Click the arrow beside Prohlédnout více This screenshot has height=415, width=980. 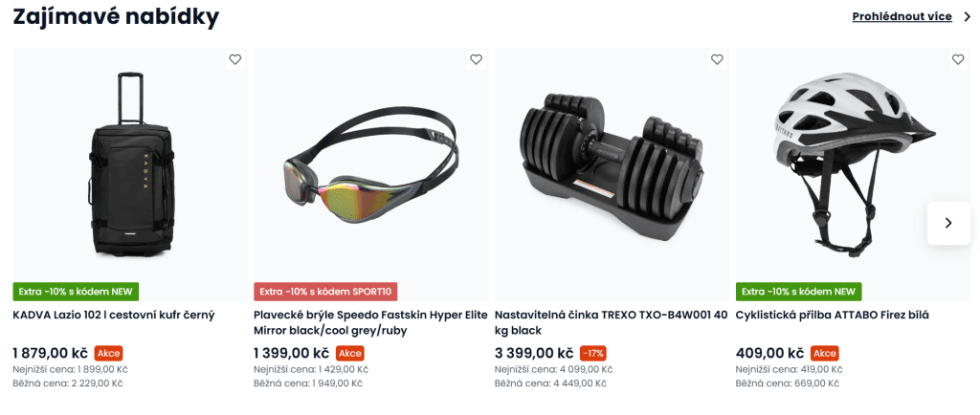967,17
